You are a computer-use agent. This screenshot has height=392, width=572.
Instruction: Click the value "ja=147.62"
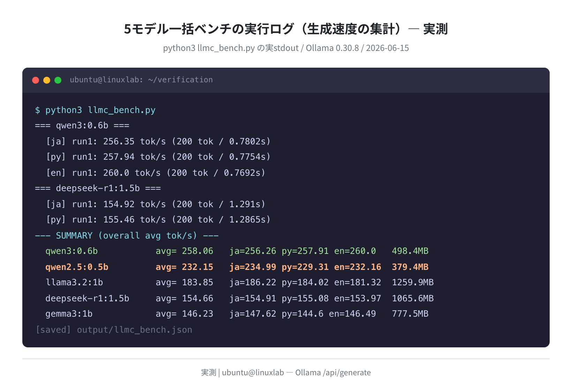[253, 314]
